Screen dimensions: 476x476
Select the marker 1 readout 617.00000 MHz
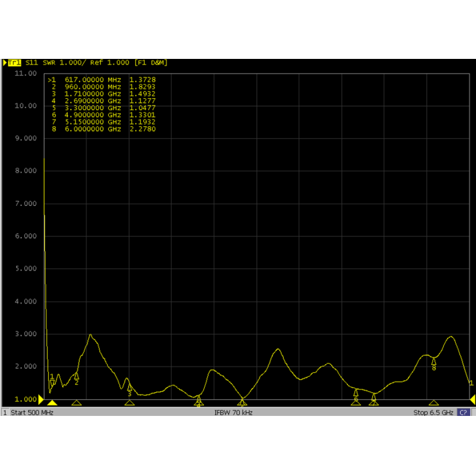tap(93, 80)
